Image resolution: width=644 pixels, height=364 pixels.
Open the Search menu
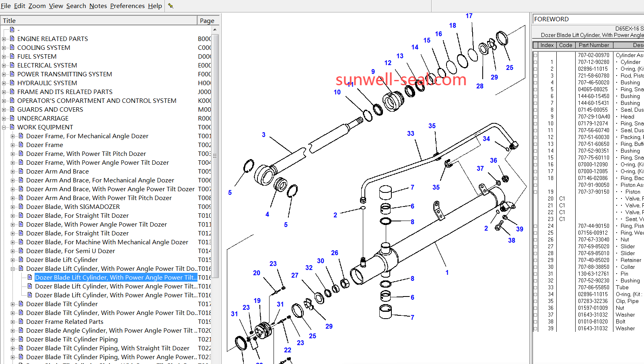(x=76, y=6)
